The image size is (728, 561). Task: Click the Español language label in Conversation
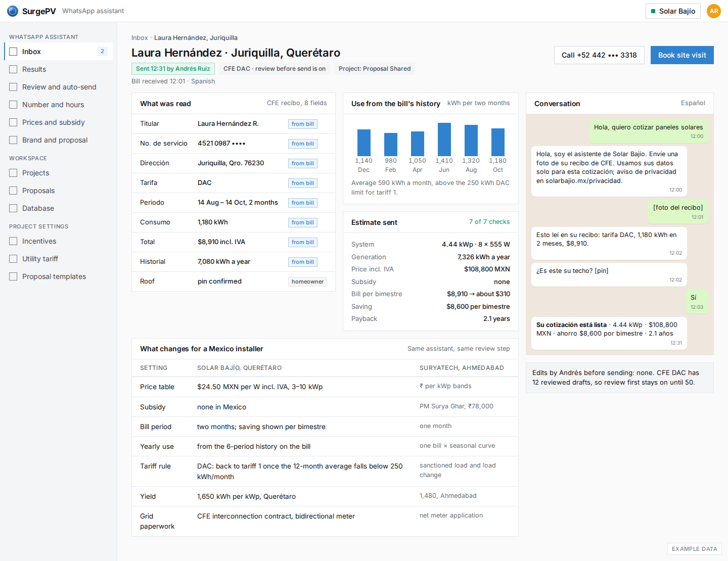click(x=693, y=103)
